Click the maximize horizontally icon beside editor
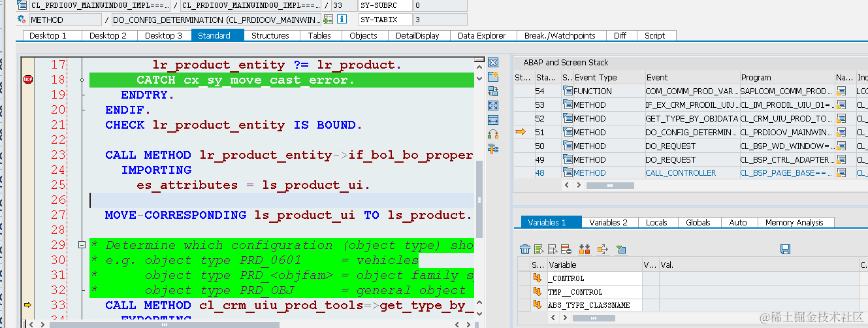The height and width of the screenshot is (328, 868). (x=493, y=120)
